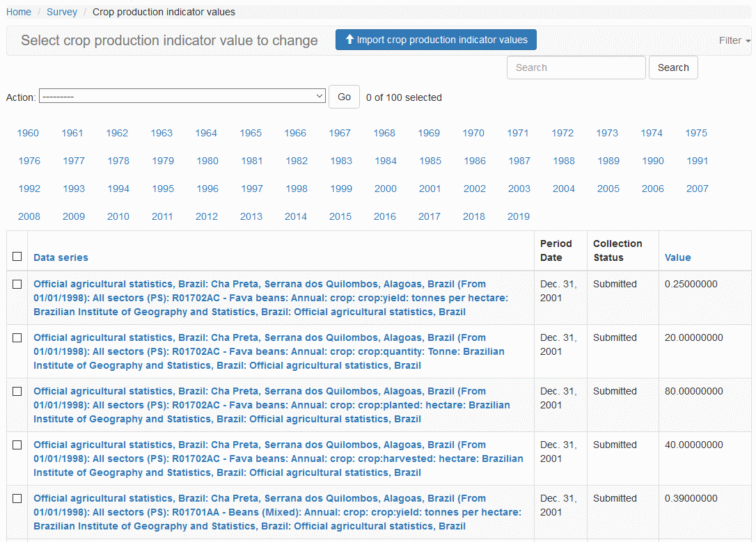This screenshot has height=542, width=756.
Task: Open the Survey breadcrumb link
Action: point(62,12)
